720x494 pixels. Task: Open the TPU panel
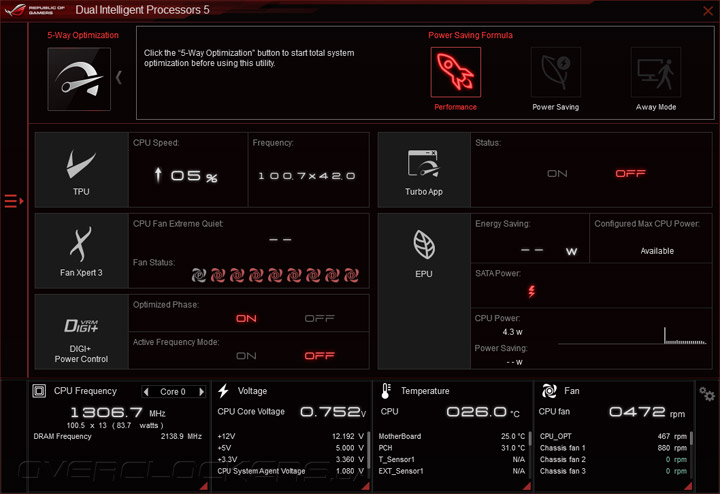(81, 170)
